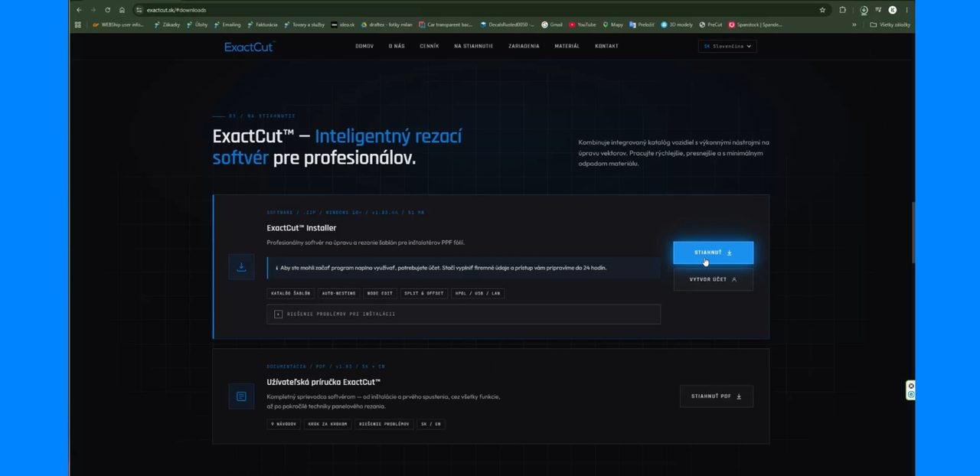Click the Užívateľská príručka ExactCut™ heading

point(324,381)
